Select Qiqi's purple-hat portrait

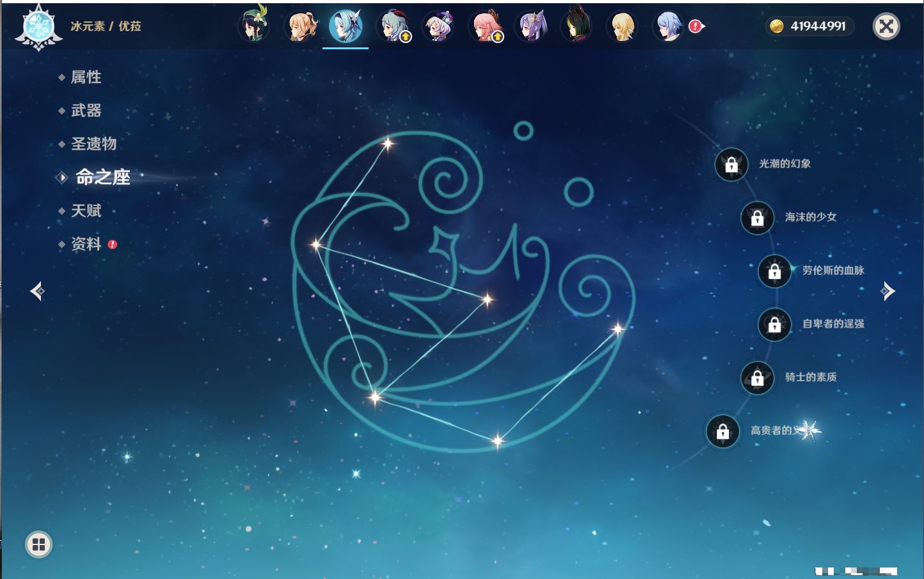(438, 26)
